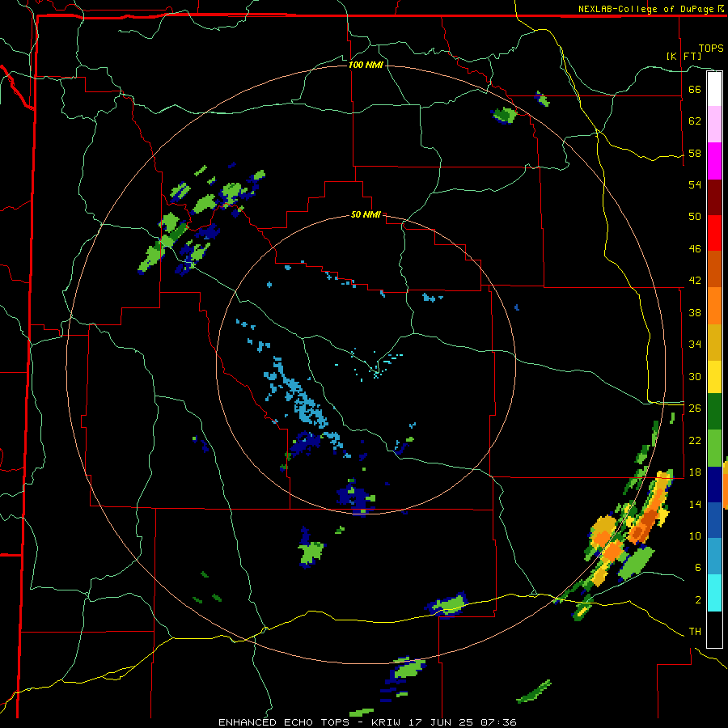Click the light pink 62 kft legend swatch
Image resolution: width=728 pixels, height=728 pixels.
[x=714, y=125]
